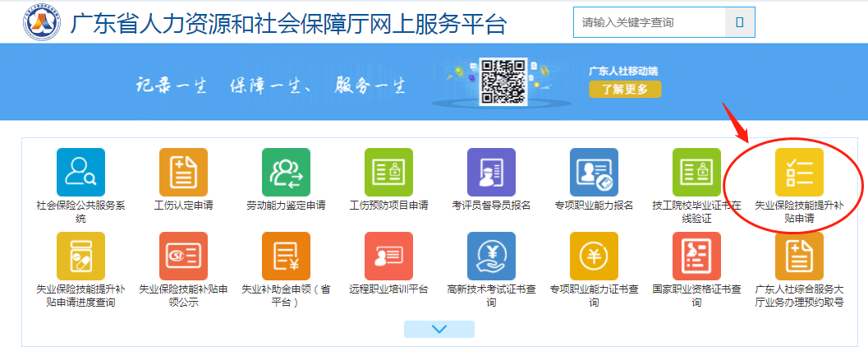Open 远程职业培训平台 icon
The height and width of the screenshot is (356, 868).
(388, 256)
